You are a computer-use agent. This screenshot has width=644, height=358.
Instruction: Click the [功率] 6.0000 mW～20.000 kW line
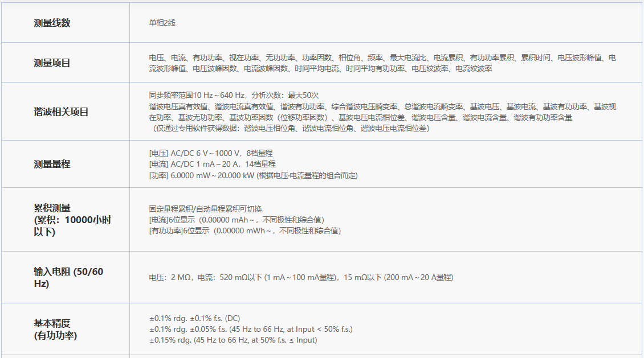253,175
